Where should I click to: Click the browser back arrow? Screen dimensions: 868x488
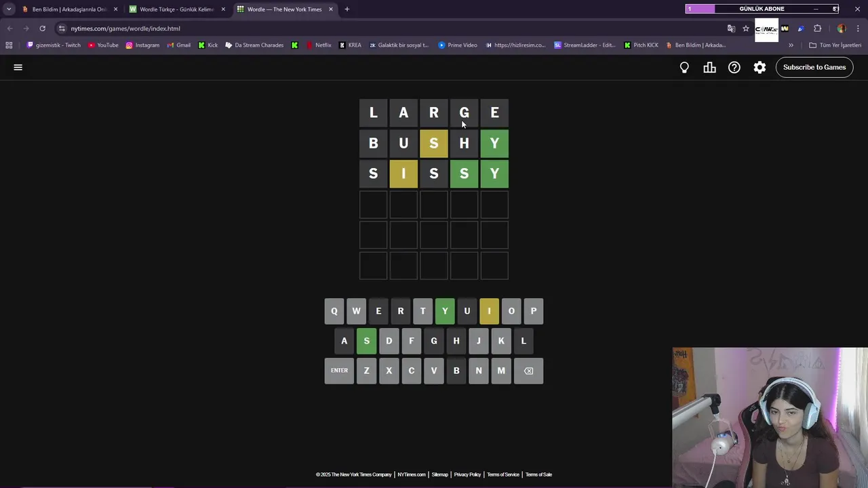point(9,28)
